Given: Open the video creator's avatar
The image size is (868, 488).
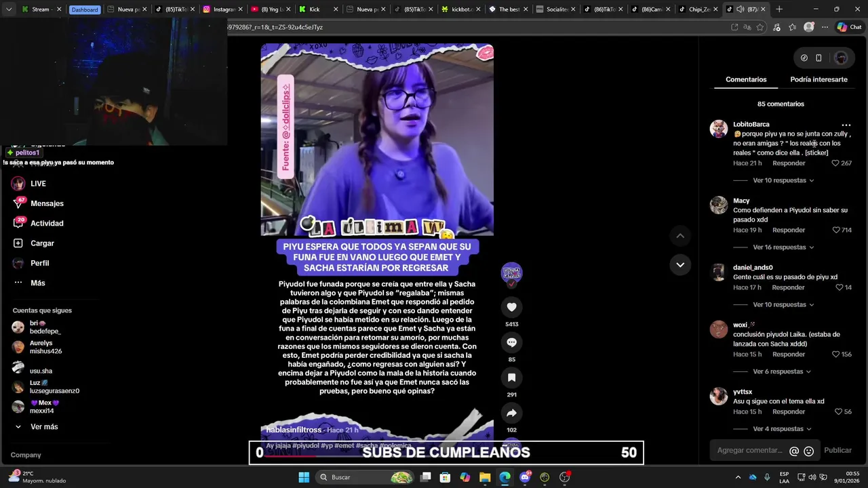Looking at the screenshot, I should click(x=511, y=272).
